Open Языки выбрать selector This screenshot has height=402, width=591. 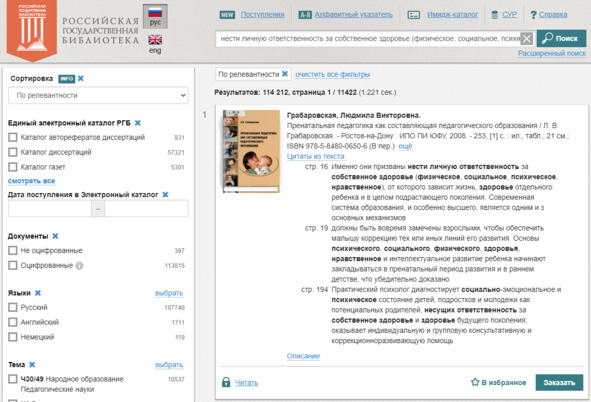(x=169, y=293)
